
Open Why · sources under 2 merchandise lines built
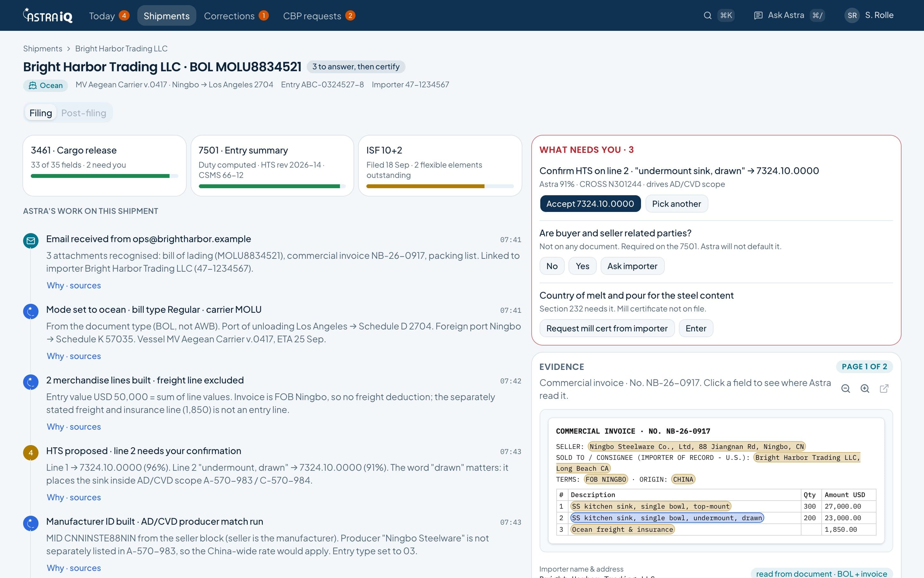click(74, 427)
